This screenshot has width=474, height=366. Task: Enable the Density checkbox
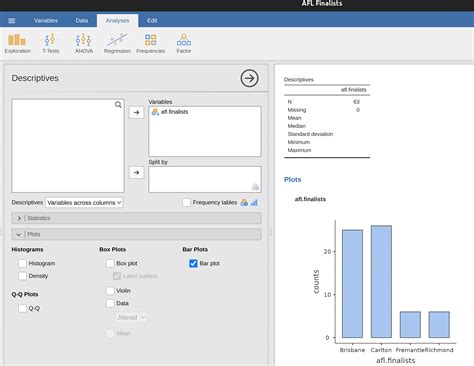pos(22,276)
